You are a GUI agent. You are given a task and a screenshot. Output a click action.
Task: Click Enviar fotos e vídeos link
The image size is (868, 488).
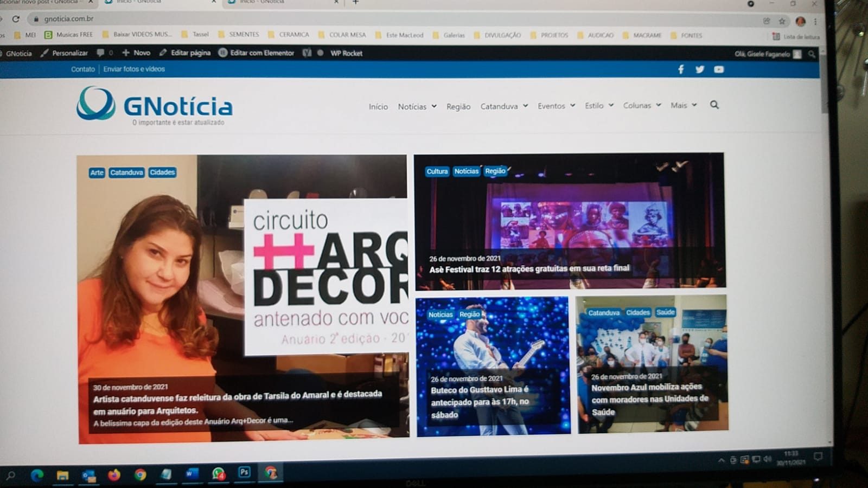tap(134, 69)
